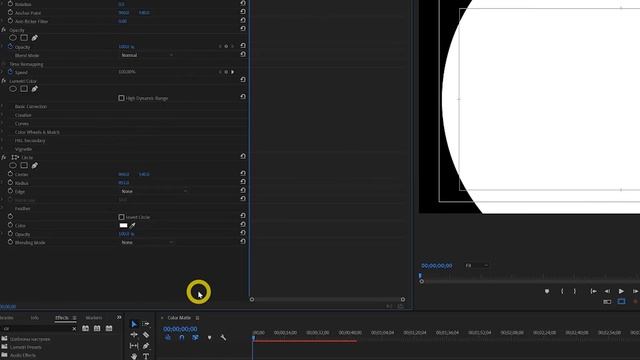640x360 pixels.
Task: Select the rectangle mask tool under Opacity
Action: (24, 38)
